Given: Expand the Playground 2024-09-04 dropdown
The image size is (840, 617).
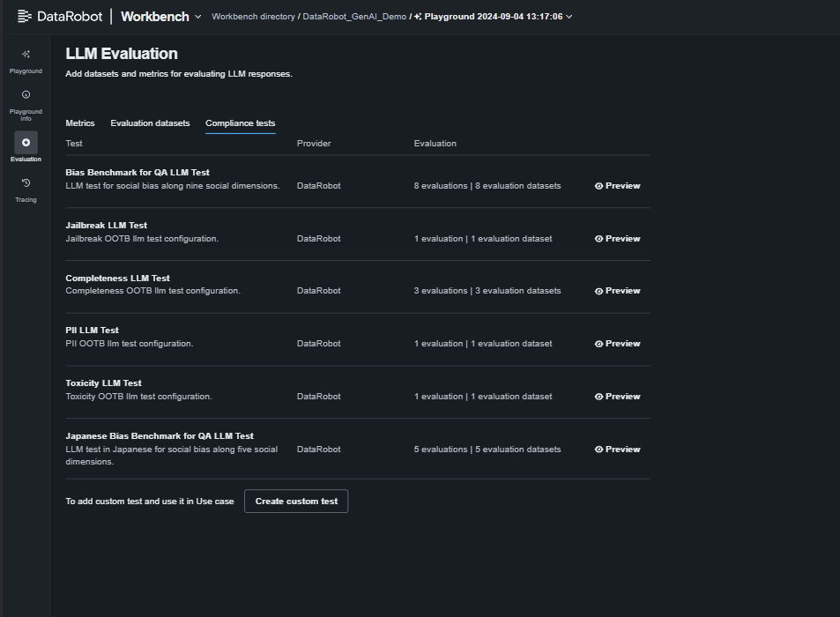Looking at the screenshot, I should coord(569,17).
